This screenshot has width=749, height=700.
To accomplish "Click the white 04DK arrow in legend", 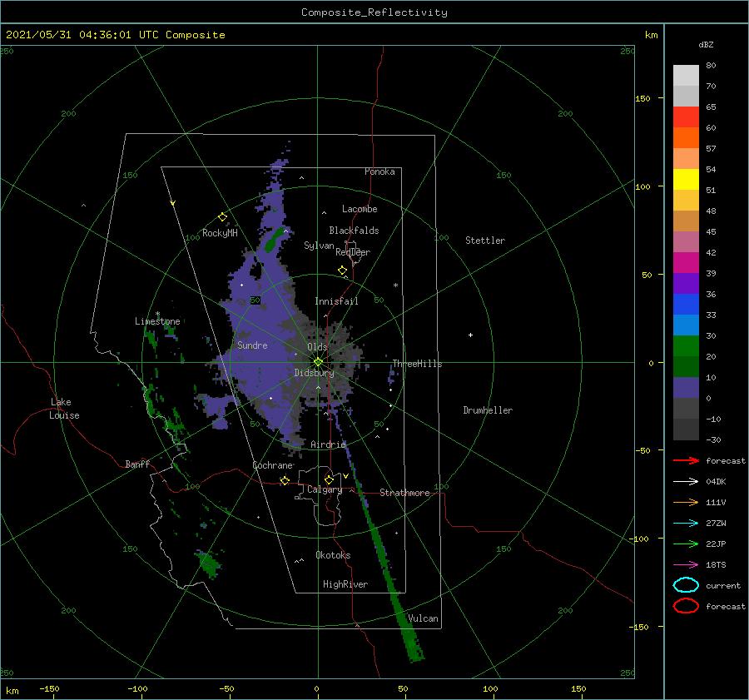I will pos(686,482).
